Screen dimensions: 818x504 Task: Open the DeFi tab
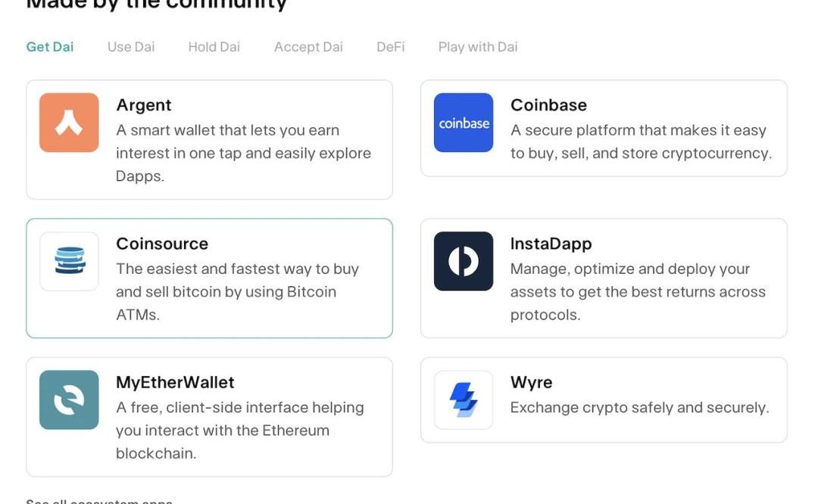coord(391,47)
